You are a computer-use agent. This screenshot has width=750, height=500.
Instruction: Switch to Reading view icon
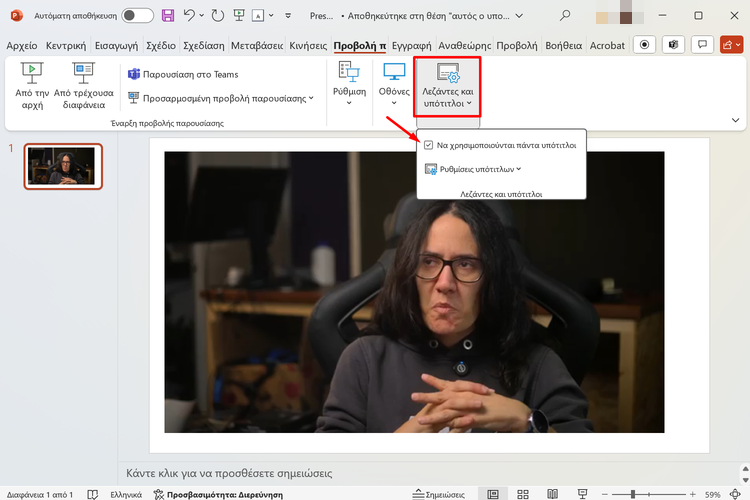pos(552,494)
